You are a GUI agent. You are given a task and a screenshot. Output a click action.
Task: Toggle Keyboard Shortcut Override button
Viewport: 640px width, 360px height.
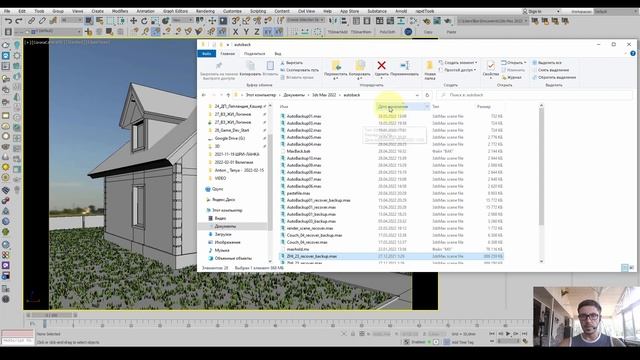pyautogui.click(x=223, y=21)
